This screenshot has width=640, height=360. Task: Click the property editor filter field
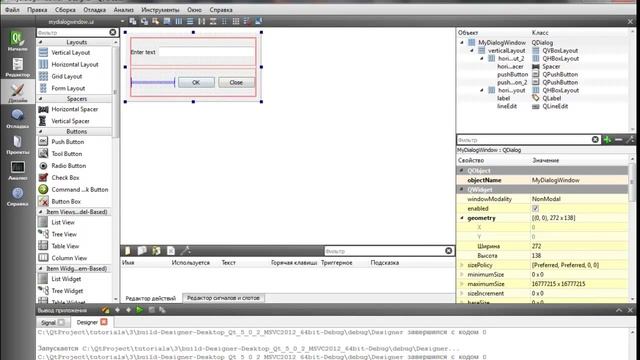point(524,140)
